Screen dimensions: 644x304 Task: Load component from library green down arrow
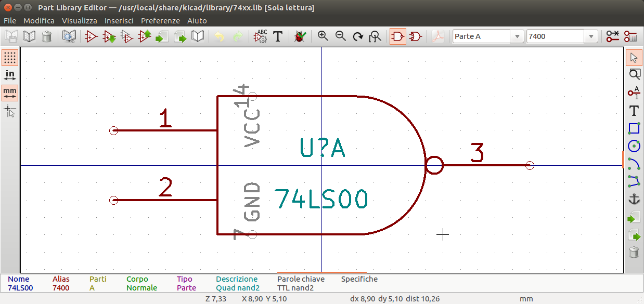pyautogui.click(x=109, y=36)
